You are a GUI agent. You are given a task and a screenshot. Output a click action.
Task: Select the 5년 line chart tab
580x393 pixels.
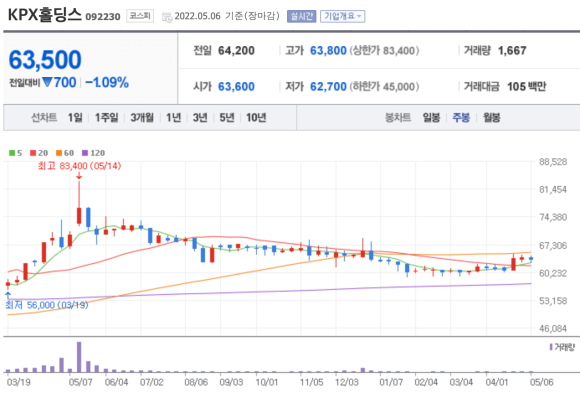click(227, 118)
